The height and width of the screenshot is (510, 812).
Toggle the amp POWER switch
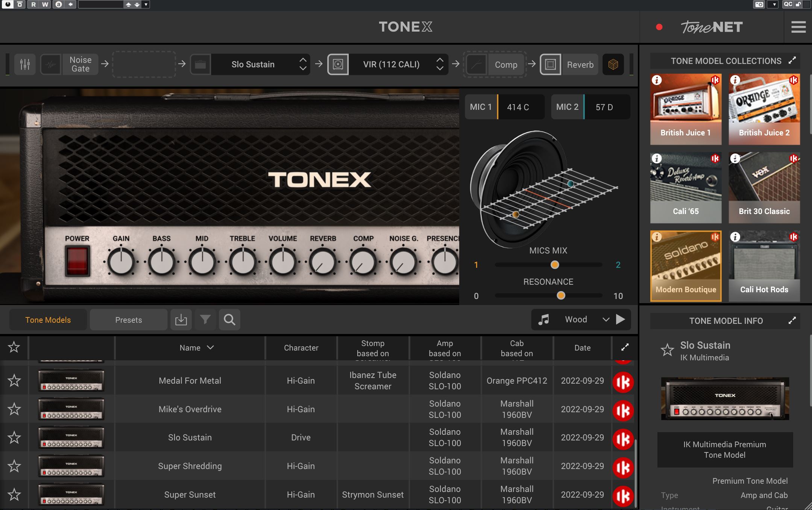point(77,261)
